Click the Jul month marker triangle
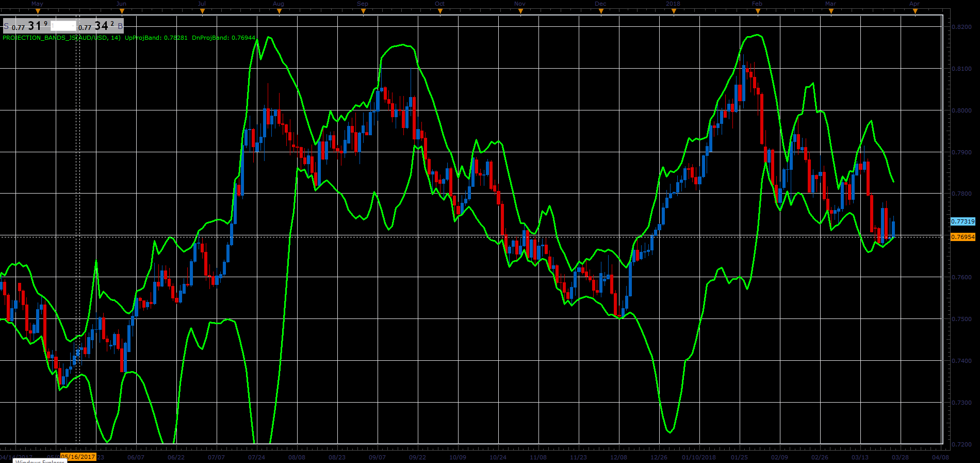Screen dimensions: 980x463 click(x=202, y=11)
